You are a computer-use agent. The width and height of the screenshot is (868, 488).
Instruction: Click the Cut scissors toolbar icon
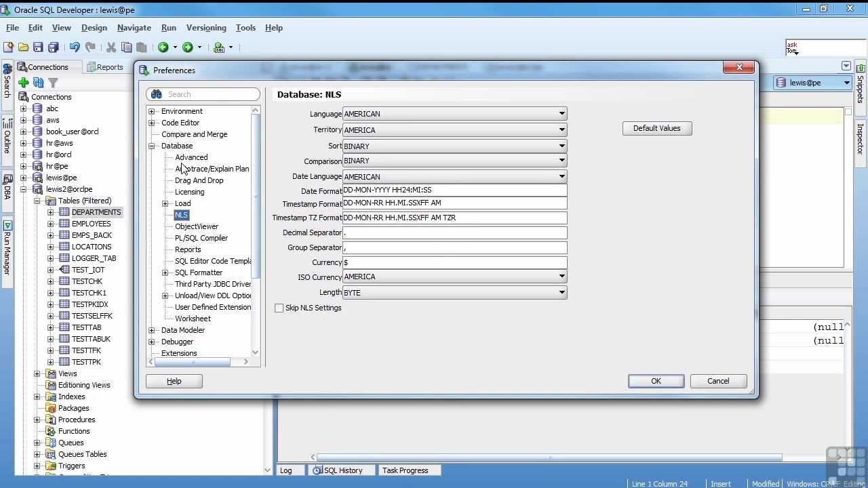point(111,47)
